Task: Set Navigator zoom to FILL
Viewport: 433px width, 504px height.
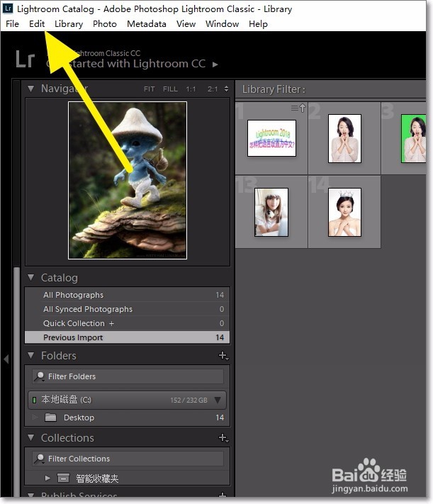Action: coord(170,89)
